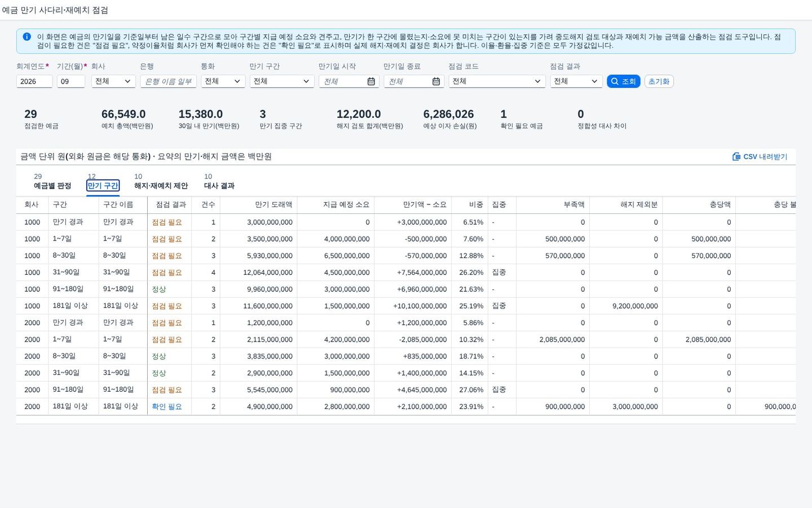
Task: Click the 3,835,000,000 만기 도래액 cell
Action: tap(270, 356)
